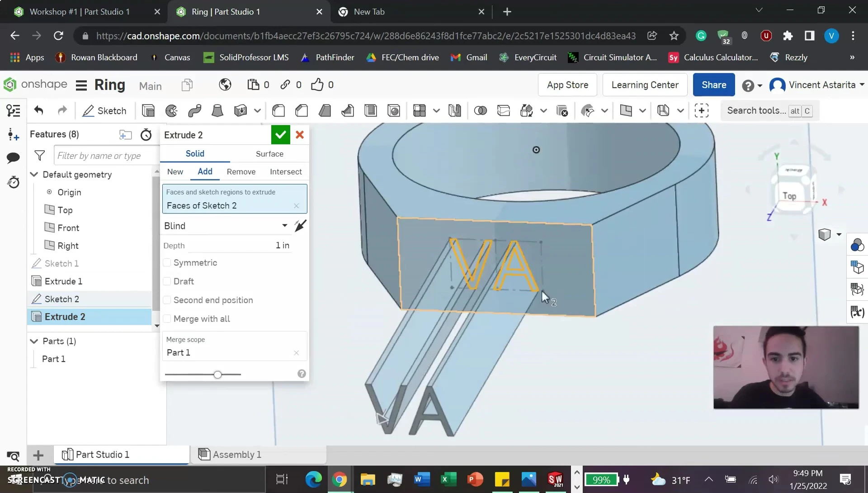The width and height of the screenshot is (868, 493).
Task: Select the Extrude tool
Action: coord(148,110)
